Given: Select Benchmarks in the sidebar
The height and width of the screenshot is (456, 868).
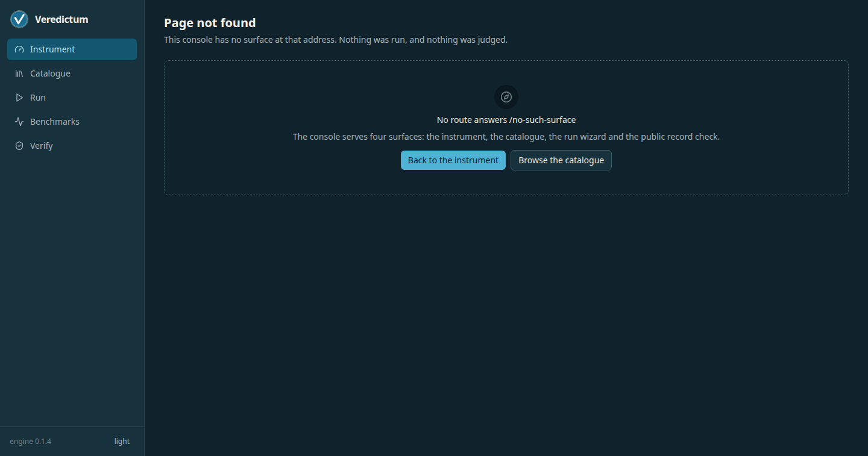Looking at the screenshot, I should click(72, 122).
